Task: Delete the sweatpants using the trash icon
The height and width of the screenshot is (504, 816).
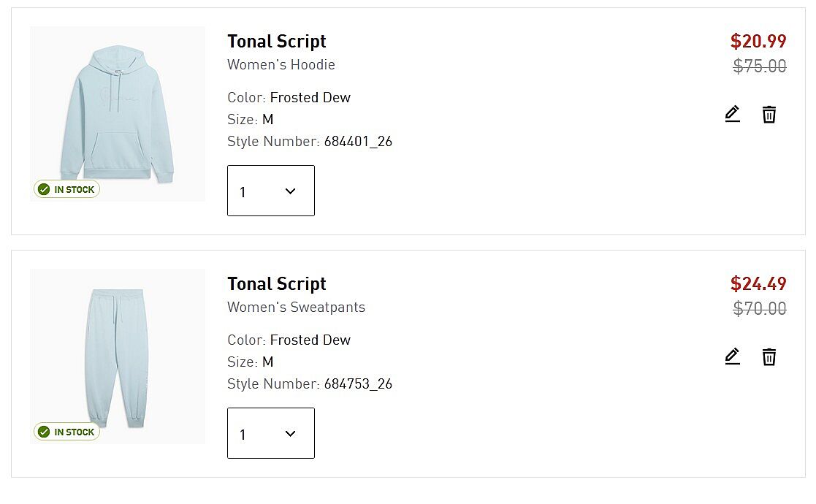Action: 769,356
